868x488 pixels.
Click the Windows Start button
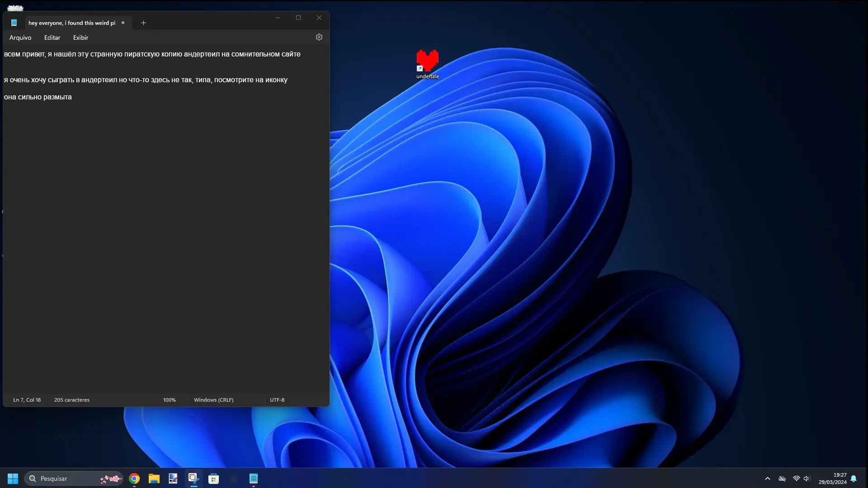13,479
